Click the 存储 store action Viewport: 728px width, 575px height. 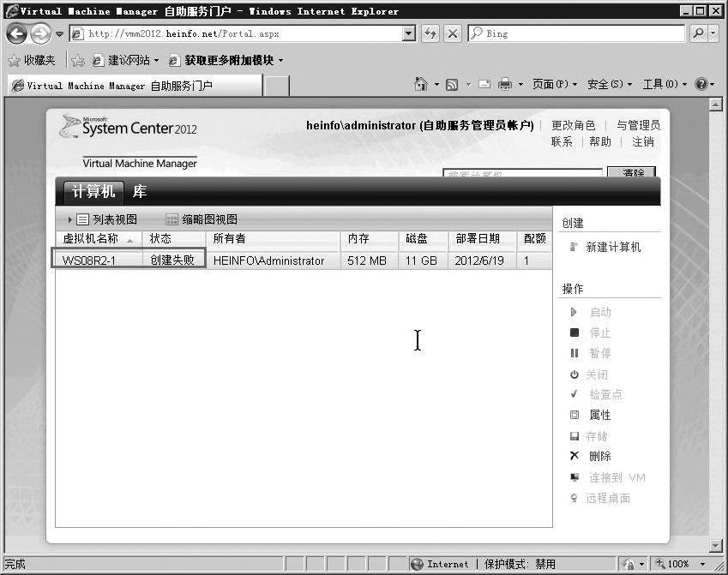coord(589,436)
